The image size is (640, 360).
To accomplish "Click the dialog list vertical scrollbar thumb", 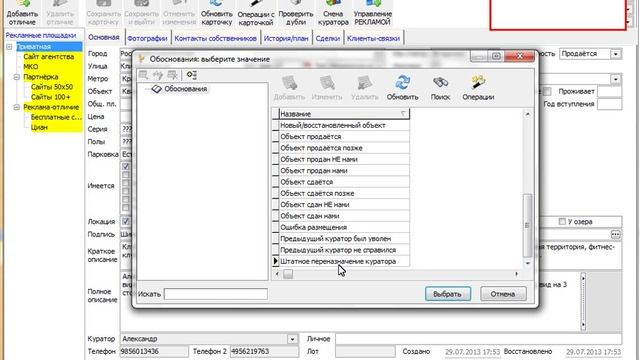I will pyautogui.click(x=527, y=225).
